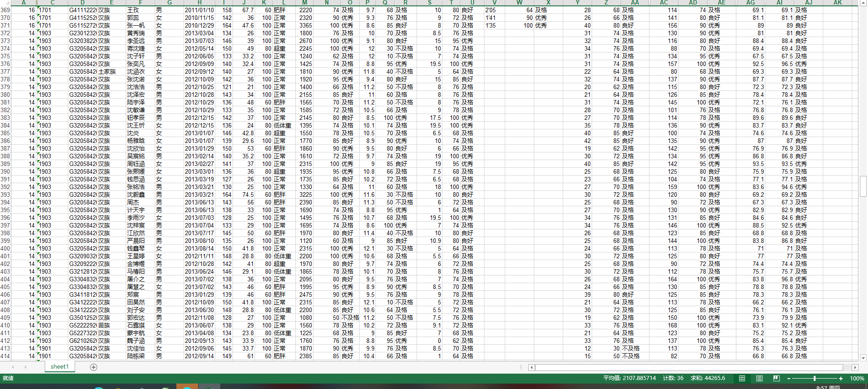
Task: Select the 土家族 ethnicity cell
Action: 112,71
